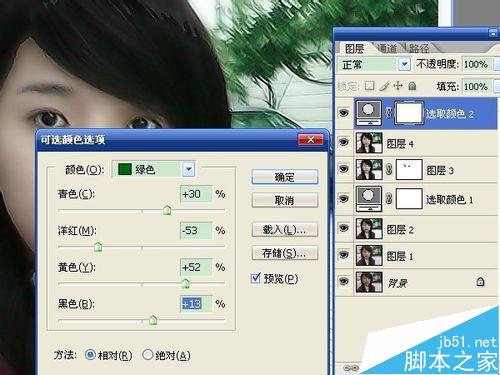500x375 pixels.
Task: Select adjustment icon of 选取颜色 1 layer
Action: tap(369, 199)
